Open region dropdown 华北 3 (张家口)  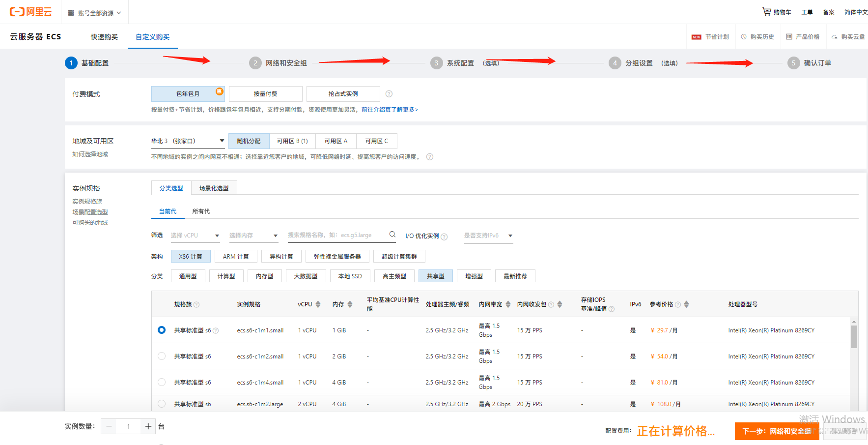[188, 141]
